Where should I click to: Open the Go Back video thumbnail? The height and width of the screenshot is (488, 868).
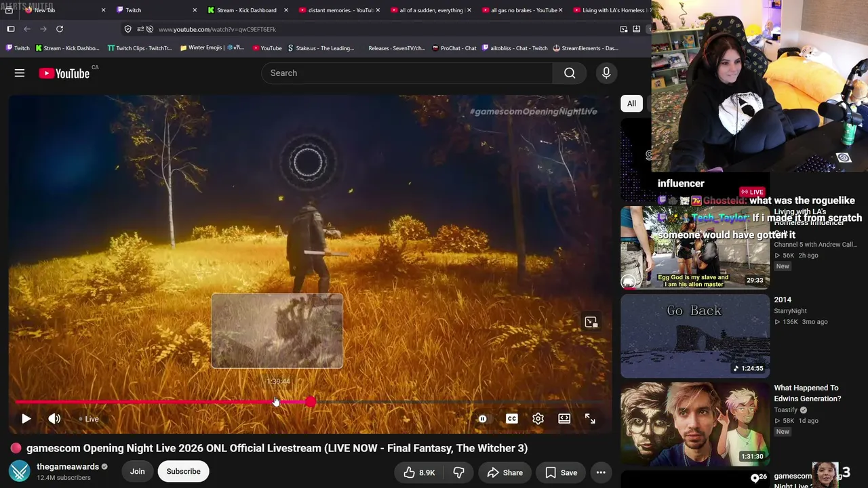point(695,336)
